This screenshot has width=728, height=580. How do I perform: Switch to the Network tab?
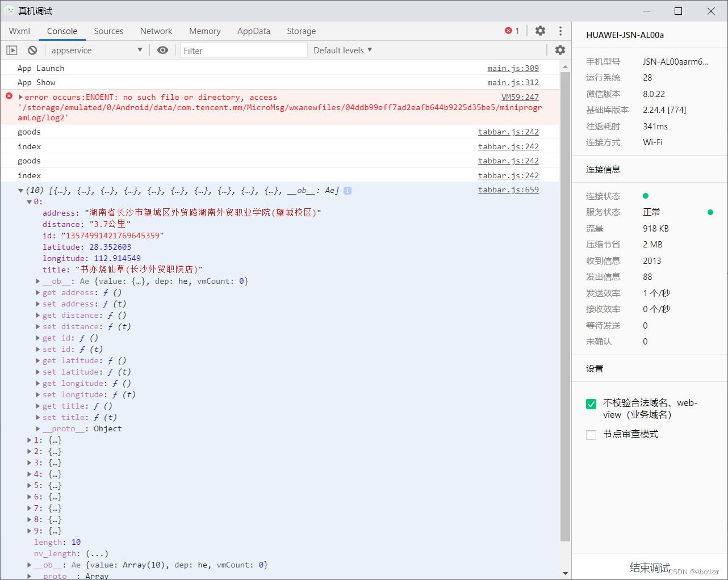pos(156,31)
